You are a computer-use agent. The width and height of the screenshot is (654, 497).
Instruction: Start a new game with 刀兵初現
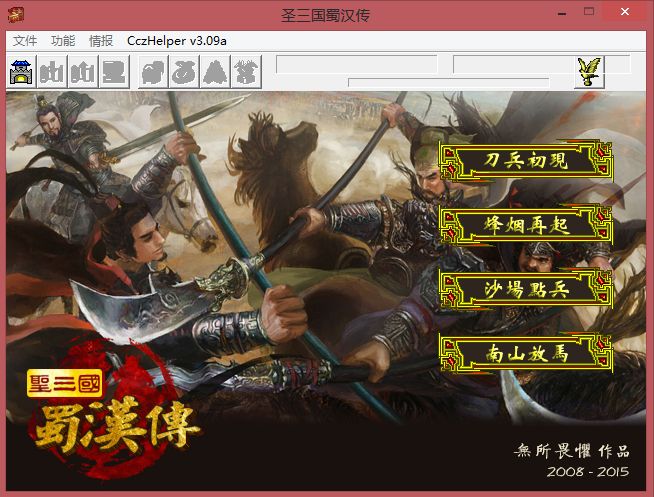[526, 161]
